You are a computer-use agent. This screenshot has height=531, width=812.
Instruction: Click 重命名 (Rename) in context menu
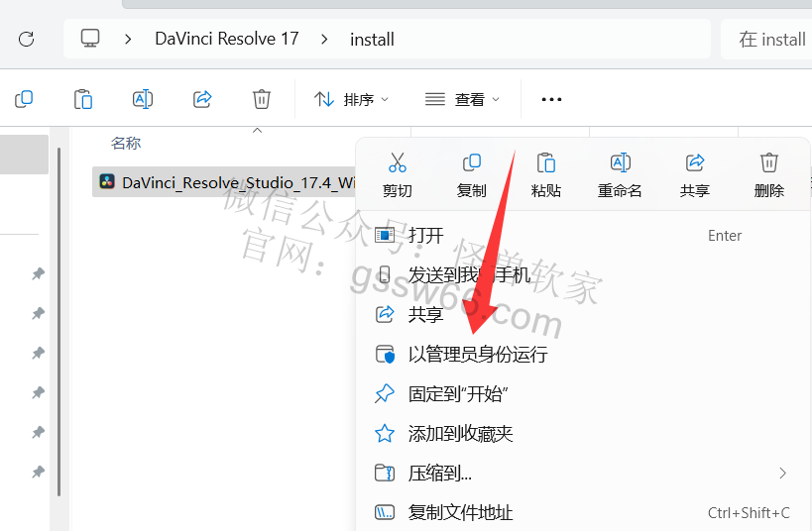click(620, 175)
